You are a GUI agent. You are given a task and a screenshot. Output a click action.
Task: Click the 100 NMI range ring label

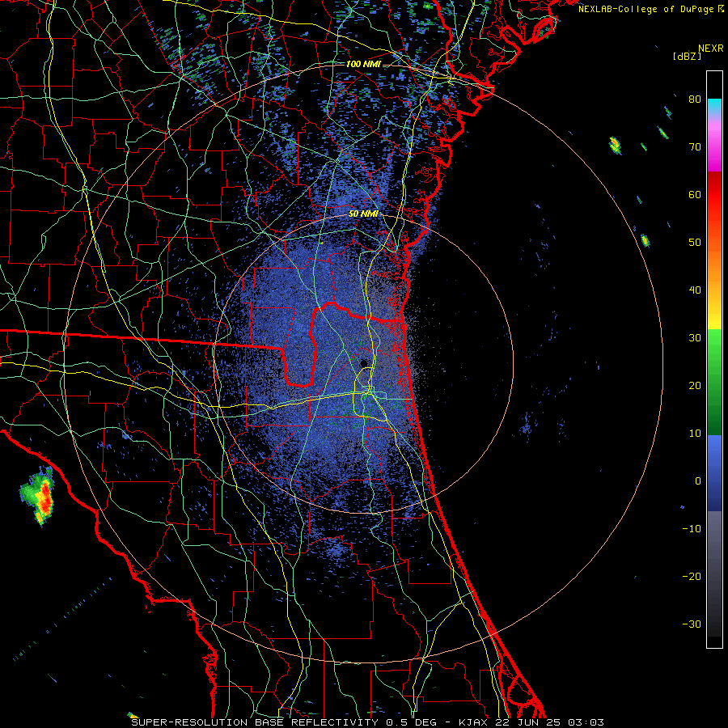(363, 64)
